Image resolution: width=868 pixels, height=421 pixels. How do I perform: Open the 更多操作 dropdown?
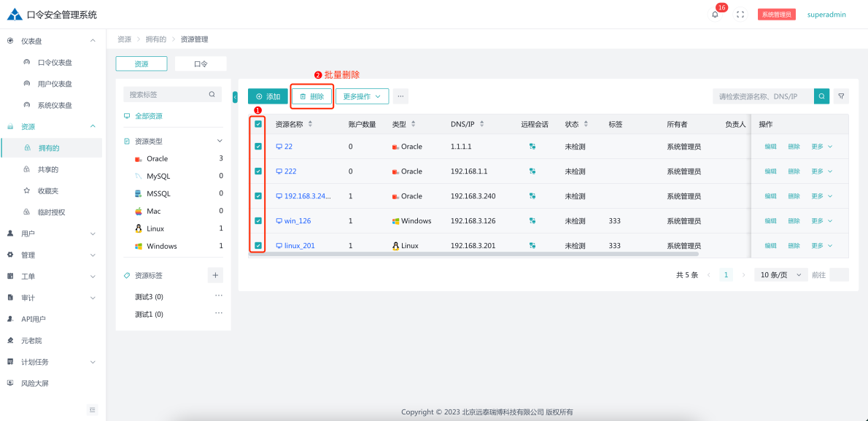pyautogui.click(x=362, y=96)
